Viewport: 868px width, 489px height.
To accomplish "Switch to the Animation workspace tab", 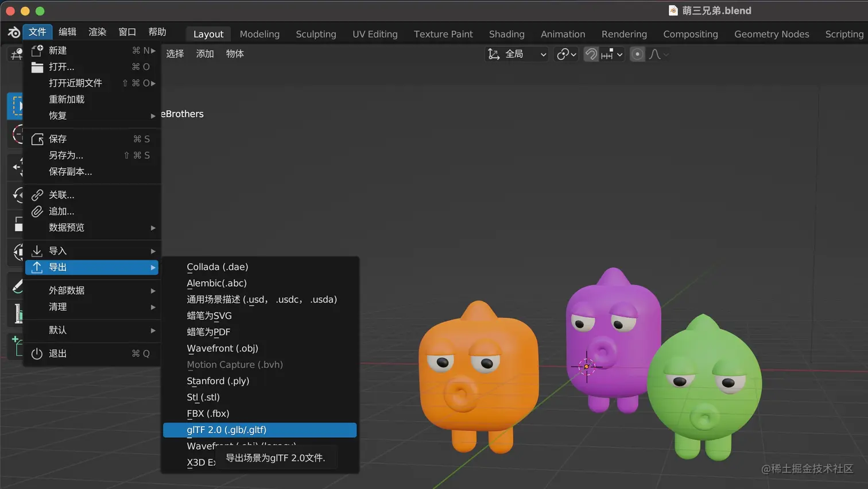I will (563, 34).
